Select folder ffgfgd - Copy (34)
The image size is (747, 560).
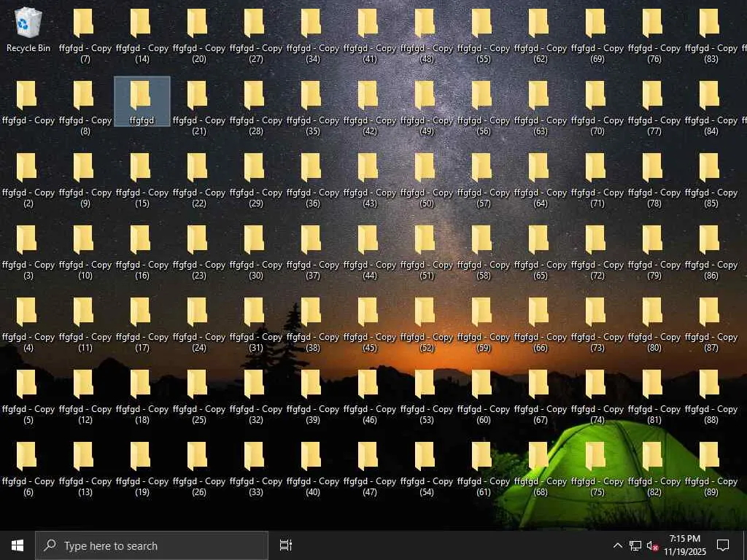313,35
